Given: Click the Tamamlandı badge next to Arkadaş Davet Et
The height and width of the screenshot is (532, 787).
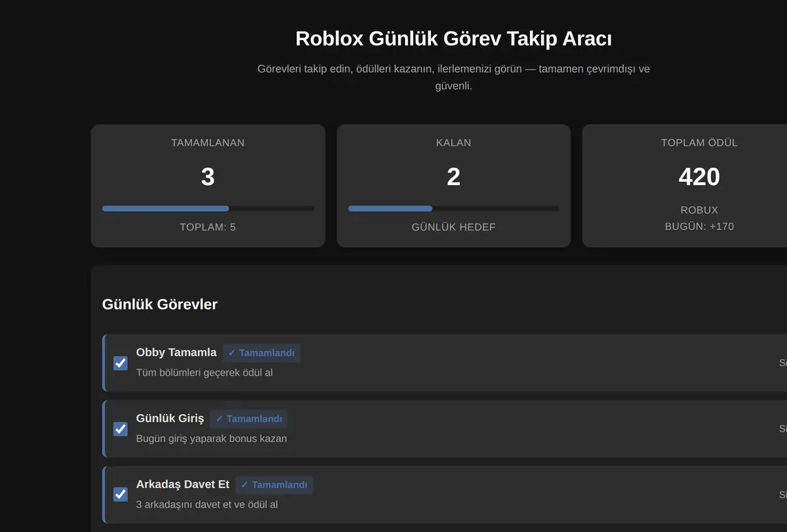Looking at the screenshot, I should point(274,485).
